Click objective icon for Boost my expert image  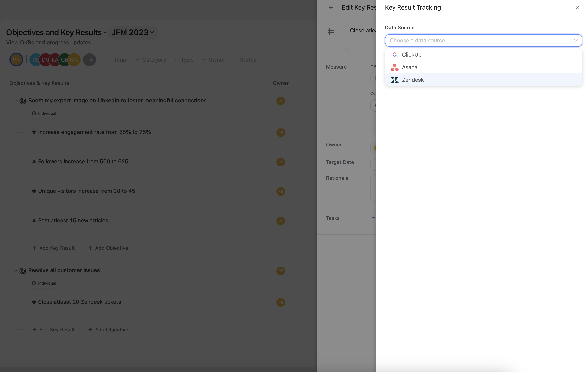23,101
